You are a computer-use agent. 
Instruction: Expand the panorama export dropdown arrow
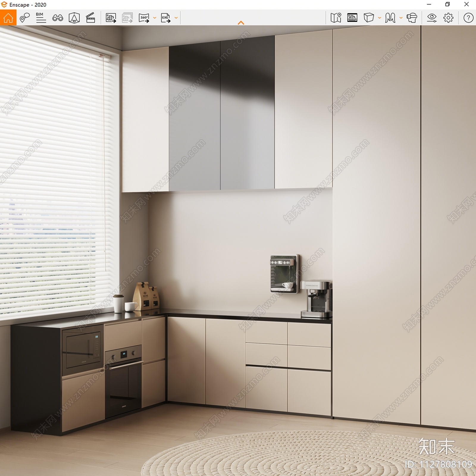click(x=154, y=18)
